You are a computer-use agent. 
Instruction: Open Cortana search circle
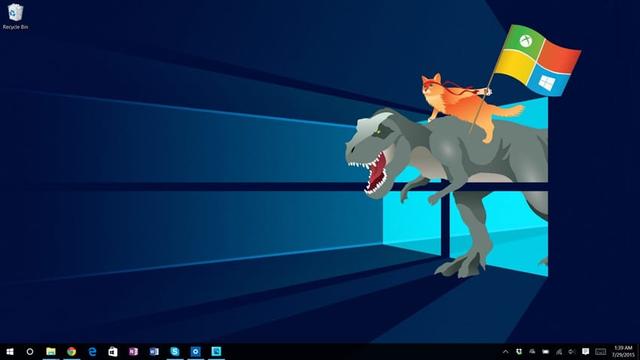(x=30, y=351)
